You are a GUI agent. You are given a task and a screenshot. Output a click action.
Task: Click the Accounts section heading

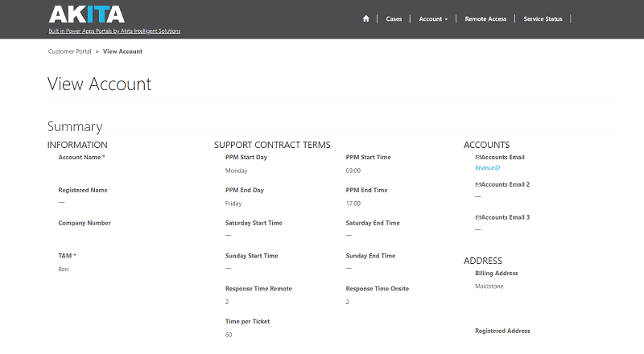487,145
